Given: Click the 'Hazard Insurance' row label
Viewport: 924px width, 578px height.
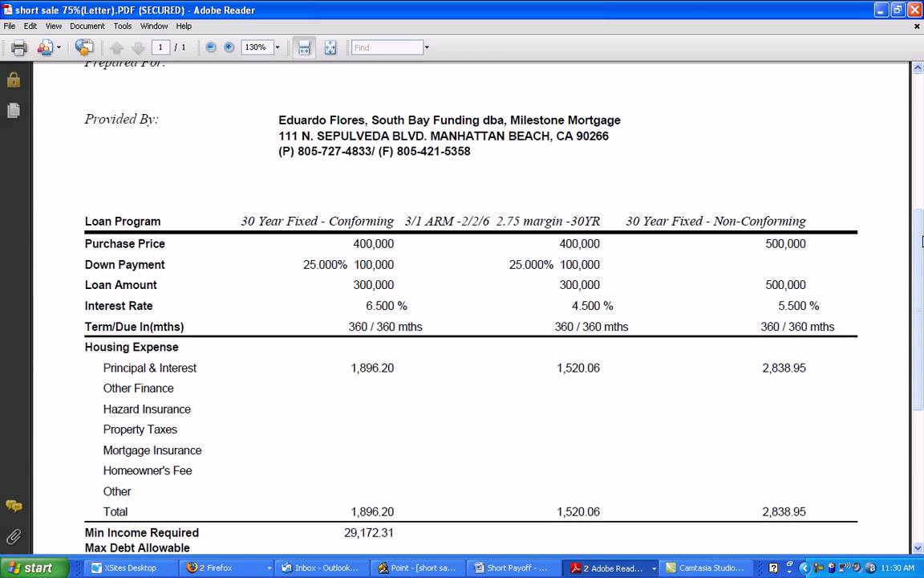Looking at the screenshot, I should pos(147,409).
